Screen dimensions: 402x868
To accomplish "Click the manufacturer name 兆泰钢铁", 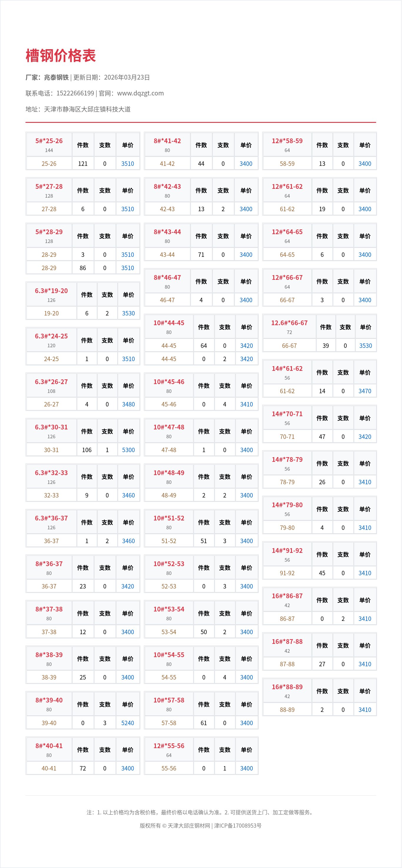I will (56, 77).
